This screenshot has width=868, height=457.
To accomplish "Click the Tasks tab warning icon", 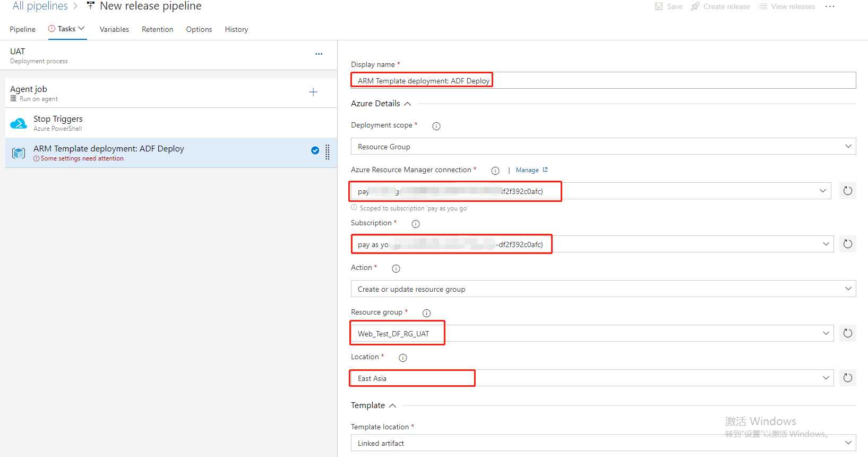I will (51, 29).
